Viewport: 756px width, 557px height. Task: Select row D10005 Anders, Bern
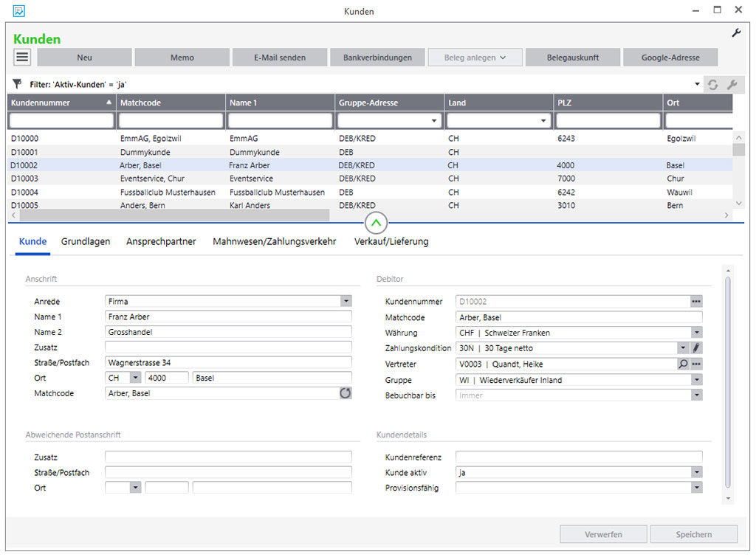370,205
